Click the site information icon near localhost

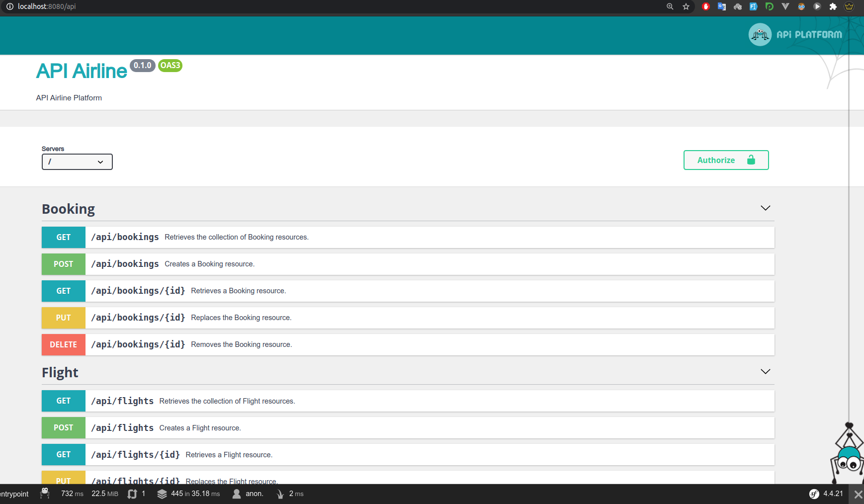[x=9, y=6]
